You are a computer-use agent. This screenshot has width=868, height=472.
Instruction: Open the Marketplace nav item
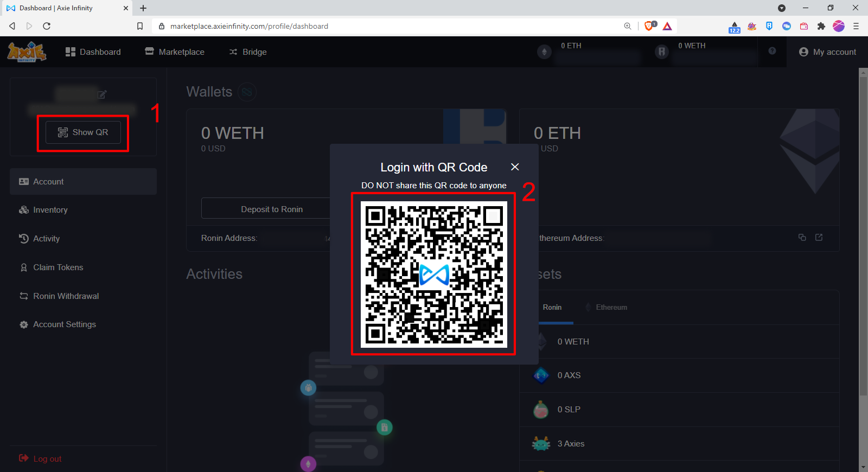click(x=175, y=52)
